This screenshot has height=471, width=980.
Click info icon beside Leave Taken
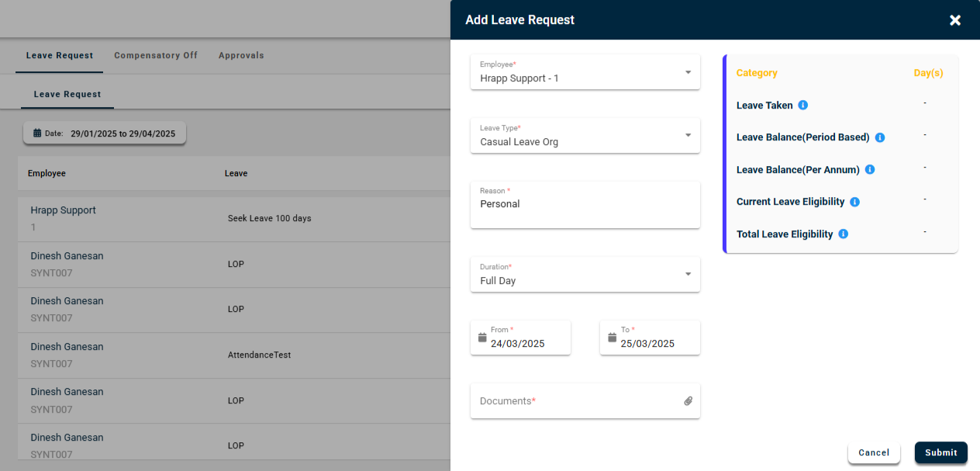coord(803,105)
